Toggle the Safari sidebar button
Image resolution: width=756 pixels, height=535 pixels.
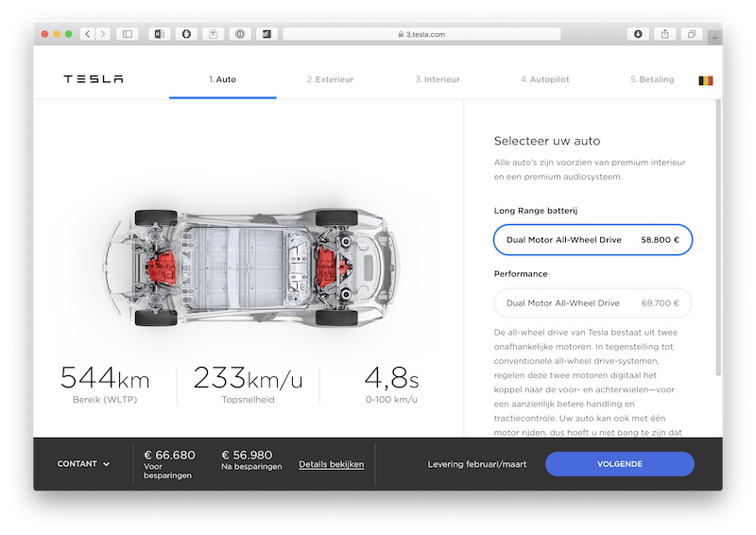point(128,34)
